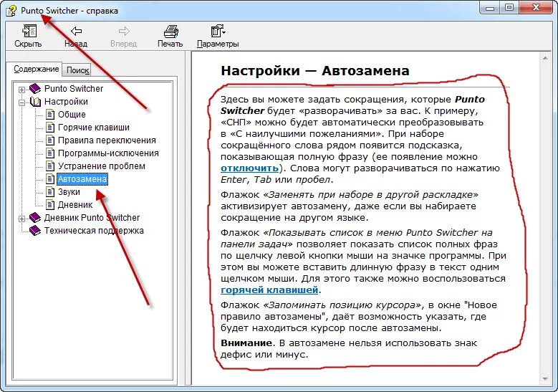The image size is (558, 392).
Task: Click the help icon in title bar
Action: (11, 11)
